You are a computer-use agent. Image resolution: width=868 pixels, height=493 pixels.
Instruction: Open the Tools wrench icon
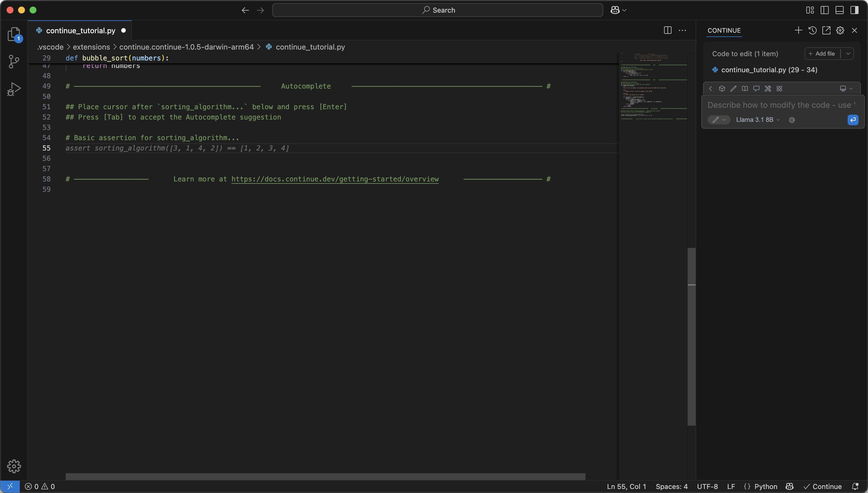pos(768,89)
